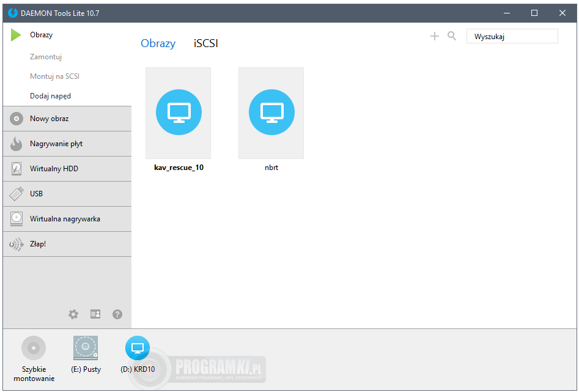Image resolution: width=579 pixels, height=392 pixels.
Task: Click Dodaj napęd in the sidebar
Action: pos(50,95)
